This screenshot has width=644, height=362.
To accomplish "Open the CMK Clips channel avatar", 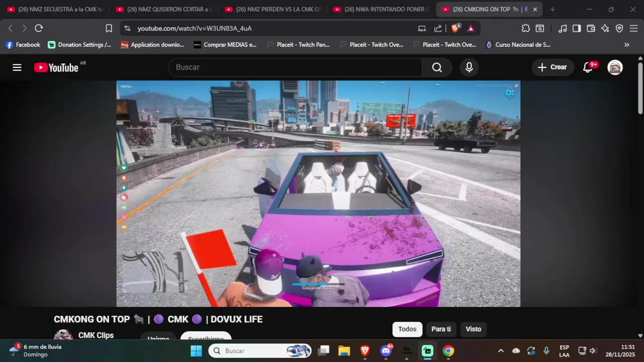I will coord(63,335).
